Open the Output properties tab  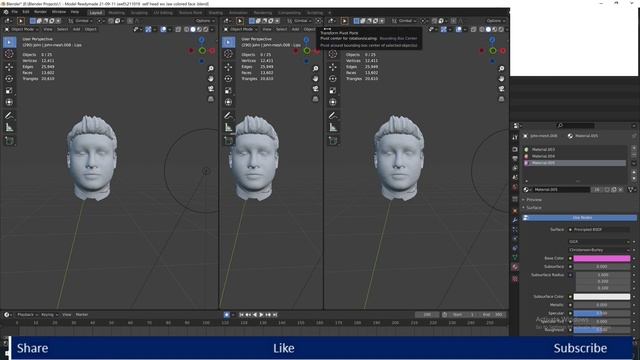[515, 158]
